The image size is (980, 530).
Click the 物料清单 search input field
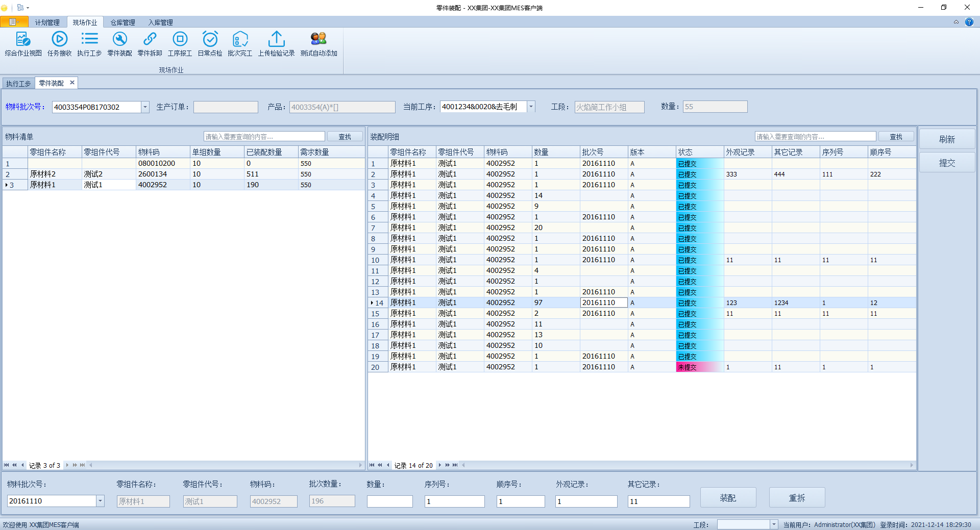pyautogui.click(x=264, y=137)
